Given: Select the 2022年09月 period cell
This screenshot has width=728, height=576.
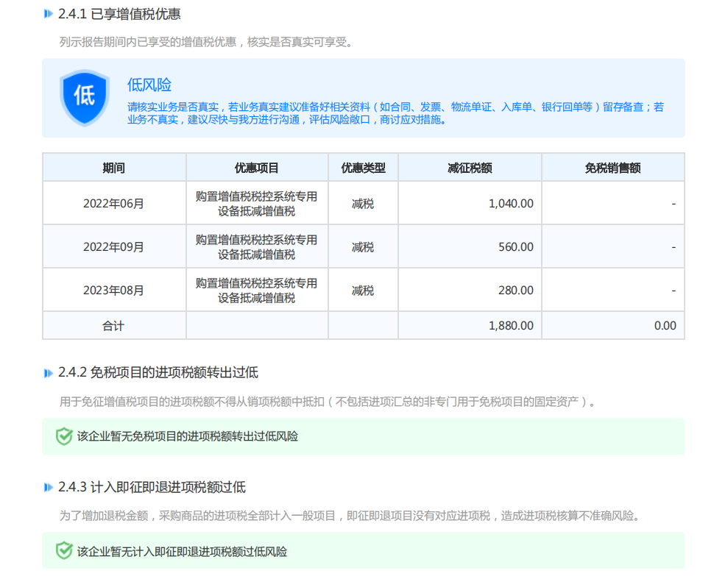Looking at the screenshot, I should pos(113,247).
